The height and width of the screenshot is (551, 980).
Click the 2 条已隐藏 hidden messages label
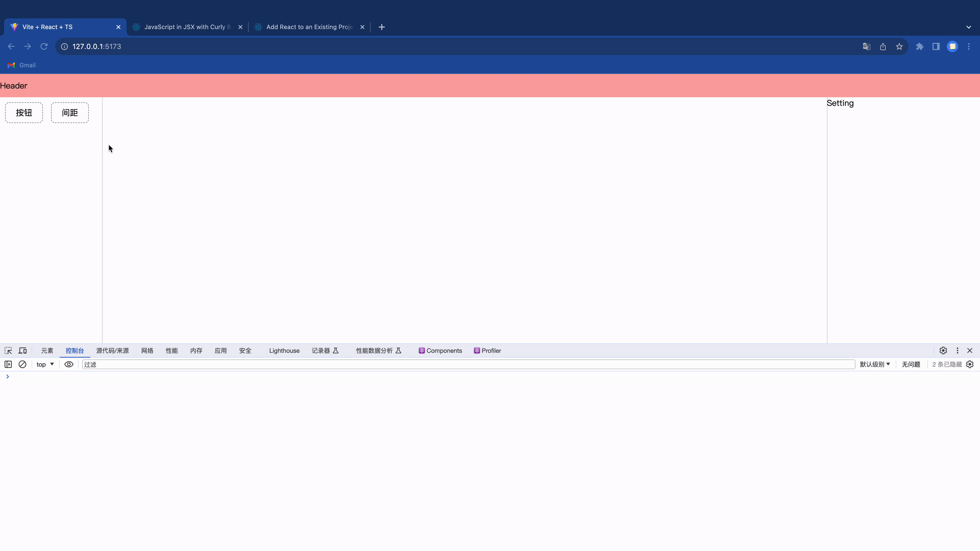[947, 364]
